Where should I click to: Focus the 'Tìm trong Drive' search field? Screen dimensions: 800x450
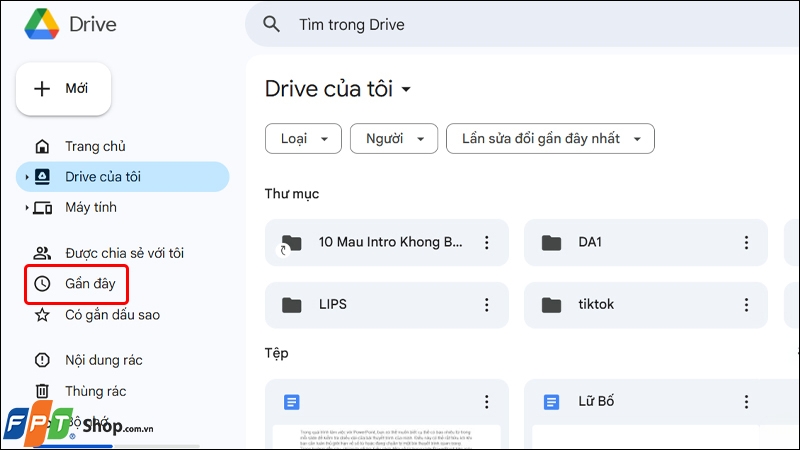click(x=522, y=24)
